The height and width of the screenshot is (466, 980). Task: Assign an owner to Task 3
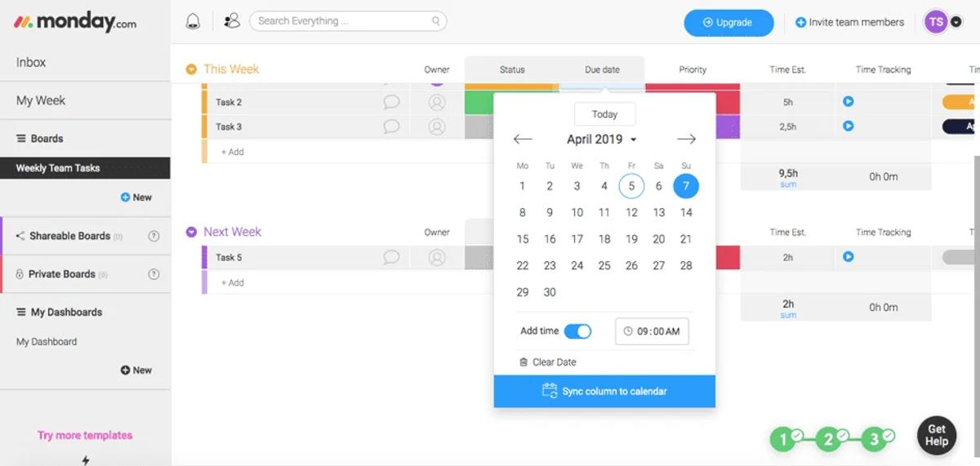[x=437, y=126]
